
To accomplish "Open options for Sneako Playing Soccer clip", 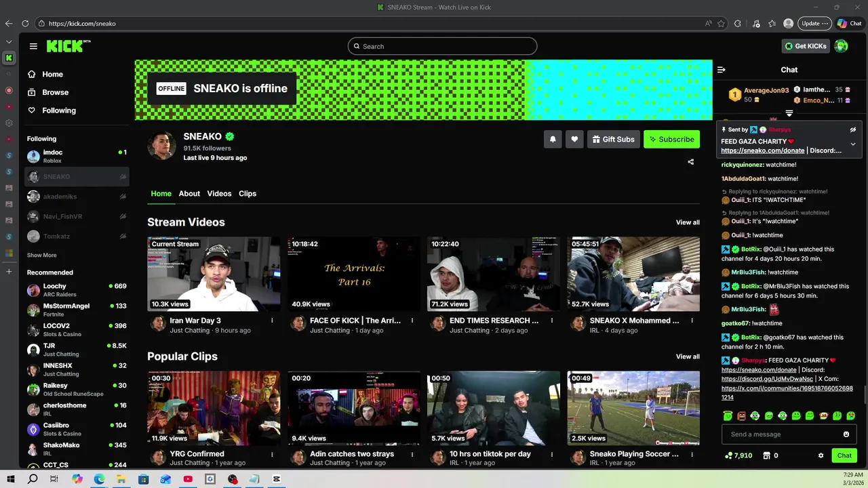I will tap(691, 454).
